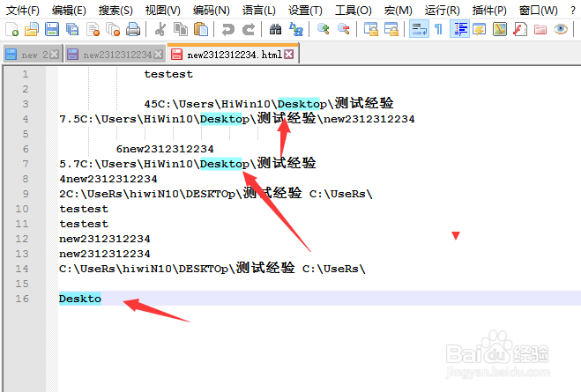Open the 设置(T) menu
The height and width of the screenshot is (392, 581).
[x=305, y=10]
